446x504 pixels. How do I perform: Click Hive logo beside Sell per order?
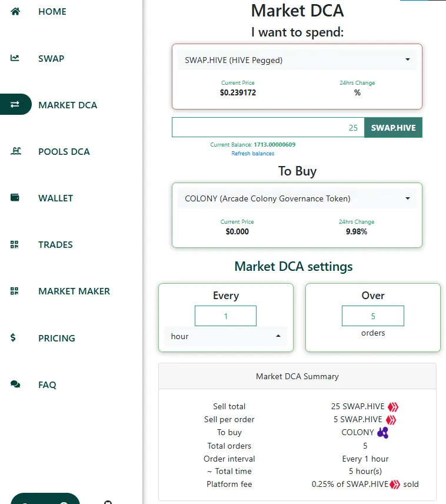(391, 420)
